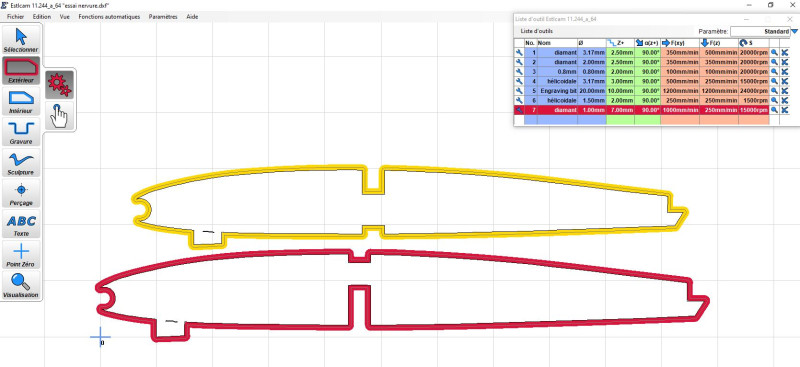
Task: Open the Aide menu
Action: coord(192,16)
